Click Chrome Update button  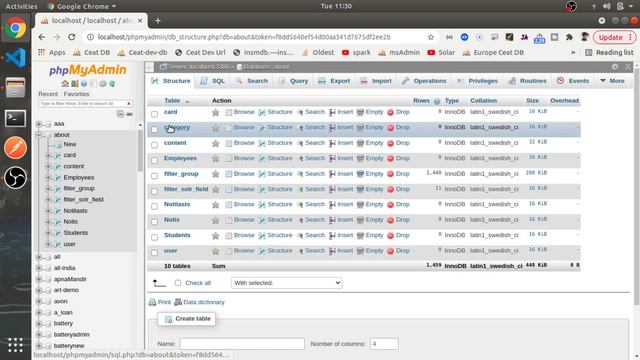click(x=614, y=37)
